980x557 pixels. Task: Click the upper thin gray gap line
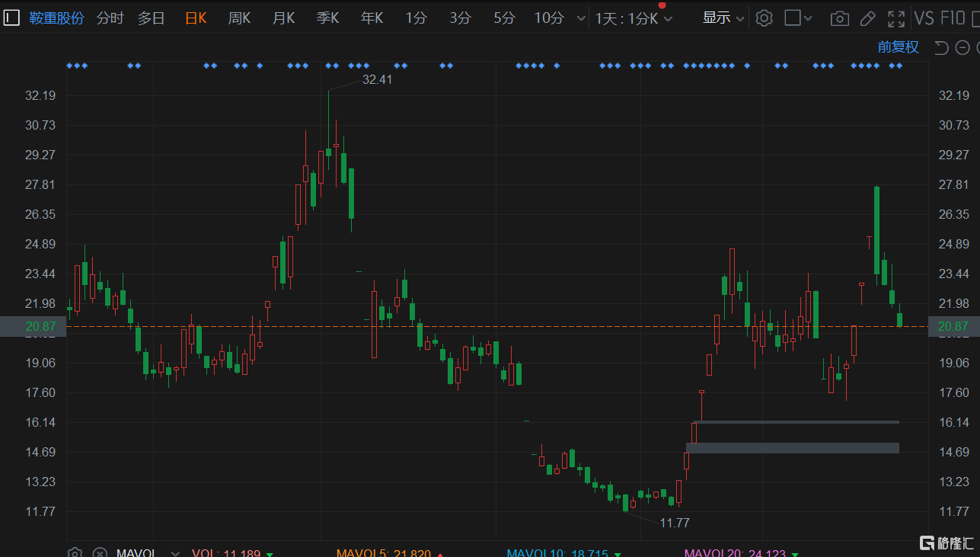[796, 421]
